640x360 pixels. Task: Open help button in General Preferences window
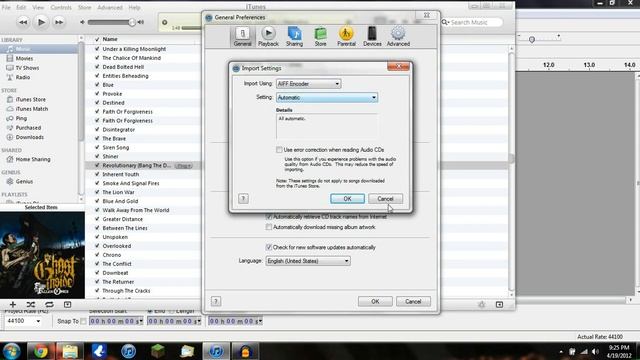click(x=216, y=301)
